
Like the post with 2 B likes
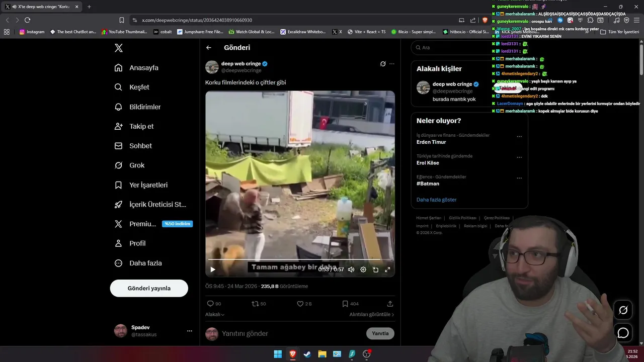[304, 304]
